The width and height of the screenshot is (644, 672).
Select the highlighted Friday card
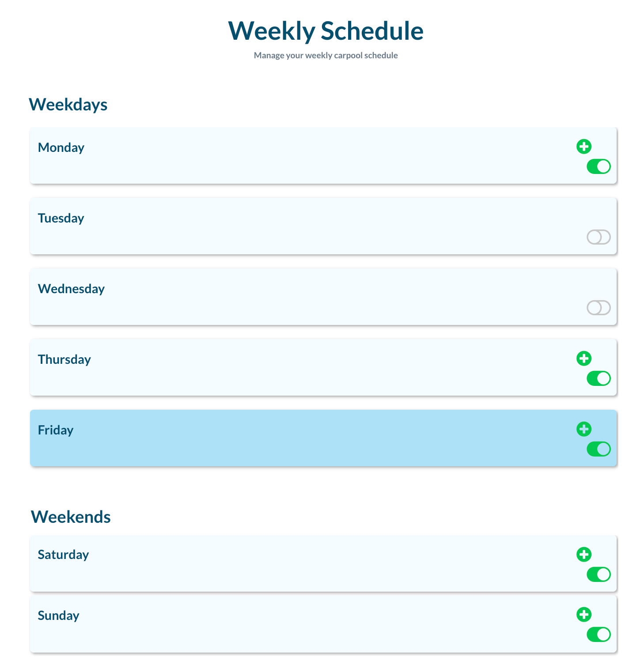309,438
